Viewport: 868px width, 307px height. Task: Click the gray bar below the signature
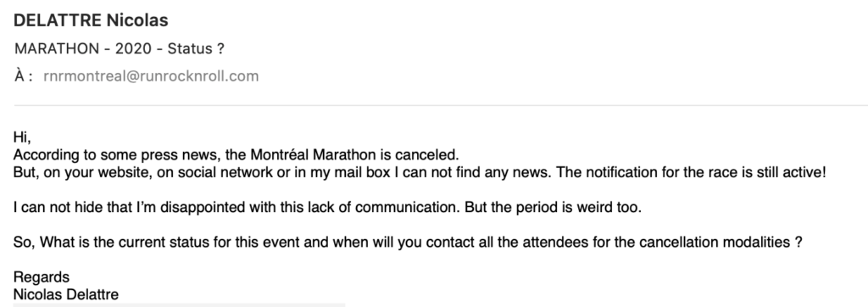tap(179, 304)
